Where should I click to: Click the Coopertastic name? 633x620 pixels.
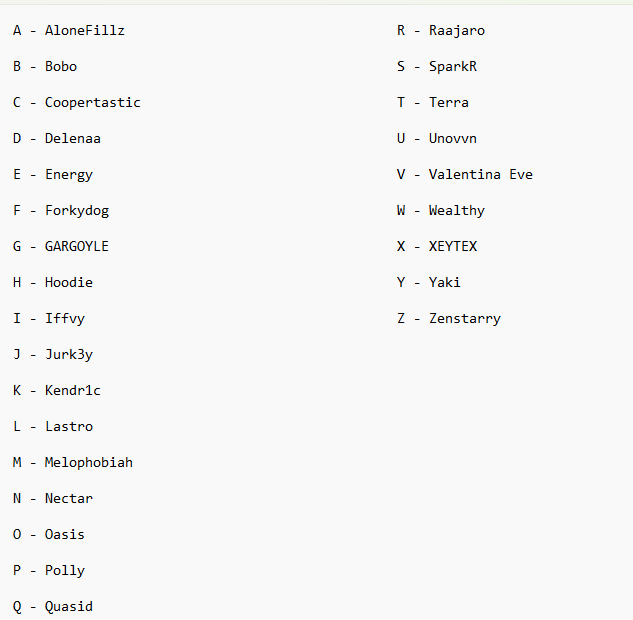92,103
